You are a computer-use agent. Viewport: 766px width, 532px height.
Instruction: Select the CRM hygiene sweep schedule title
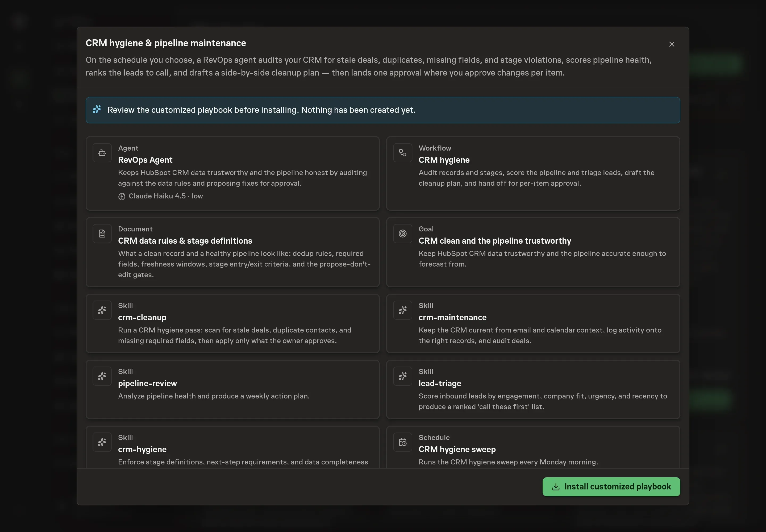457,449
